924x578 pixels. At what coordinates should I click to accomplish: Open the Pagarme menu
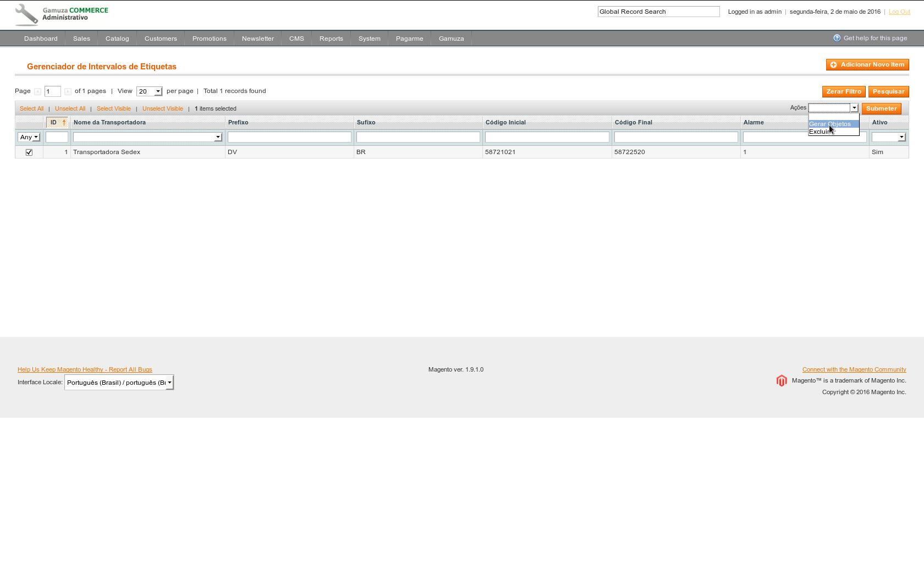(x=410, y=39)
